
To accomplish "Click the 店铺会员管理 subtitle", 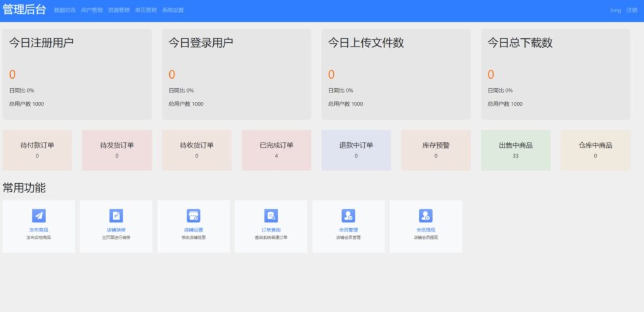I will pyautogui.click(x=348, y=238).
